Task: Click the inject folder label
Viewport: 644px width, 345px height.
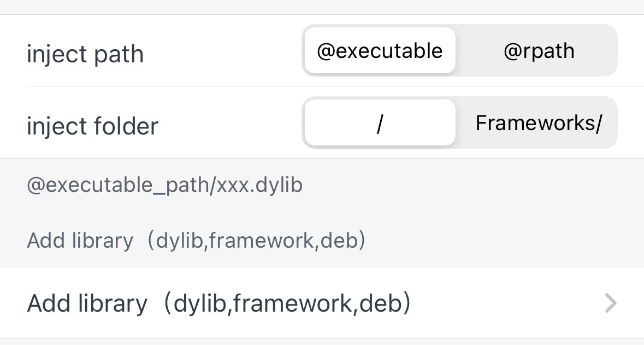Action: 92,126
